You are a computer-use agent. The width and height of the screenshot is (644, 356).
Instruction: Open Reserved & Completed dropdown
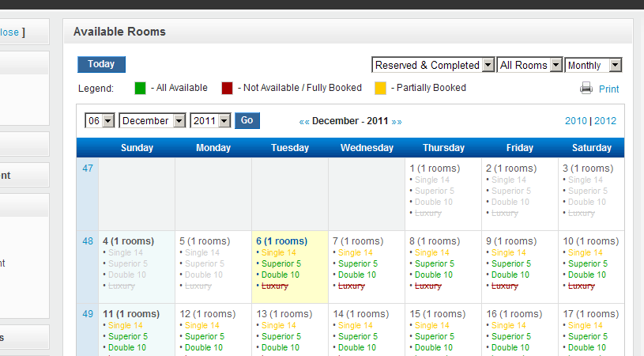point(433,65)
